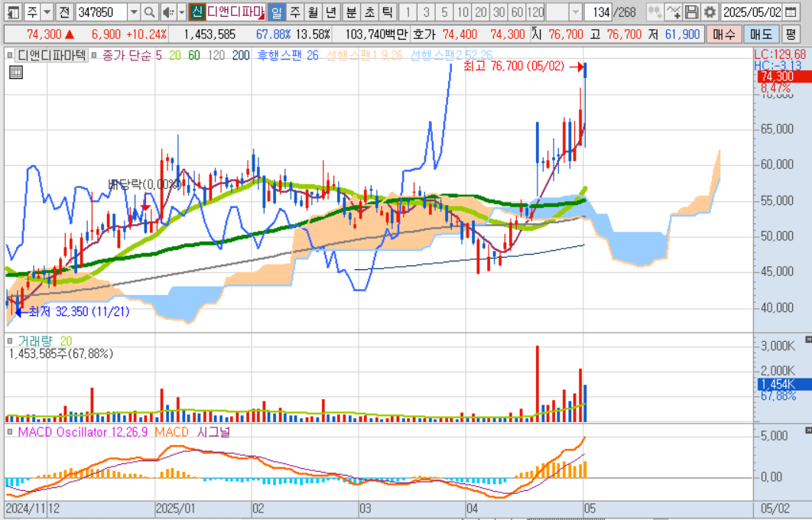Click the grid table icon under chart title
The height and width of the screenshot is (520, 812).
pos(16,72)
